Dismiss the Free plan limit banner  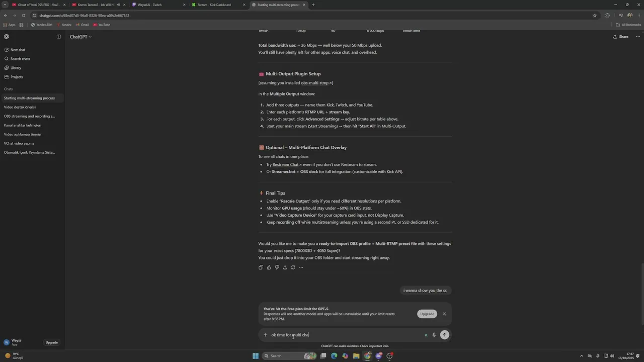pyautogui.click(x=444, y=314)
